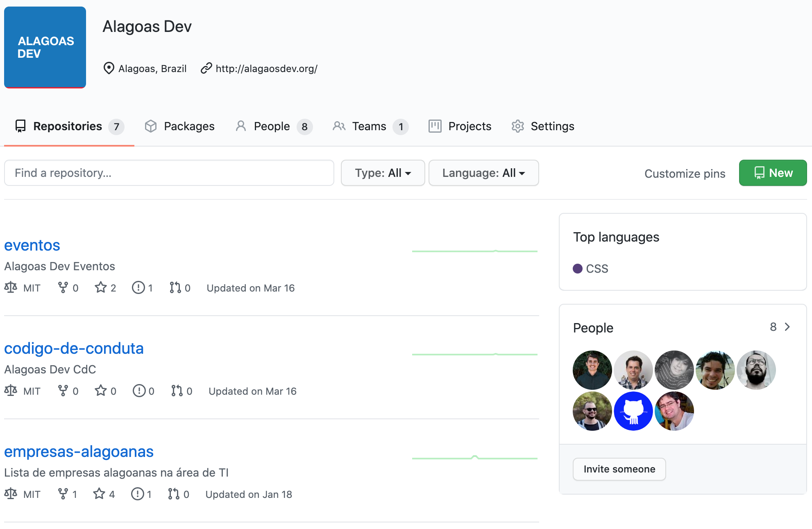Click the empresas-alagoanas activity sparkline
812x529 pixels.
pos(475,457)
